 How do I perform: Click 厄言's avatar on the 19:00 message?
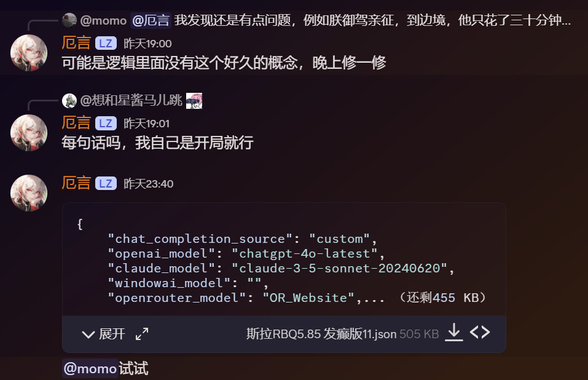[29, 53]
